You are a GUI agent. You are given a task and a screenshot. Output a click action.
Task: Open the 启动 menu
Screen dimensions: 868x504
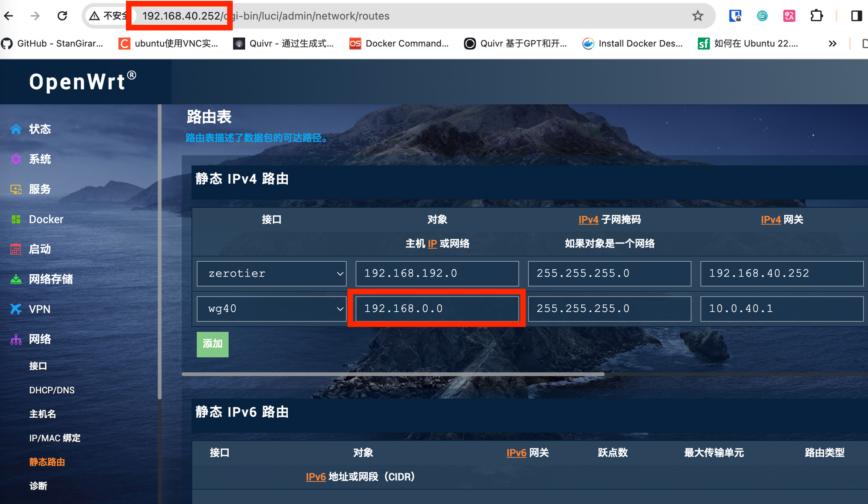[x=40, y=249]
